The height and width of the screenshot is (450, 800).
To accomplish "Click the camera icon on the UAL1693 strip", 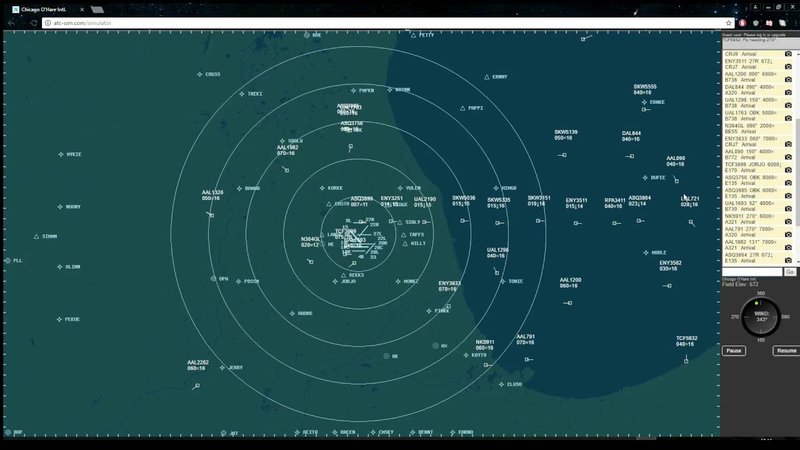I will coord(788,209).
